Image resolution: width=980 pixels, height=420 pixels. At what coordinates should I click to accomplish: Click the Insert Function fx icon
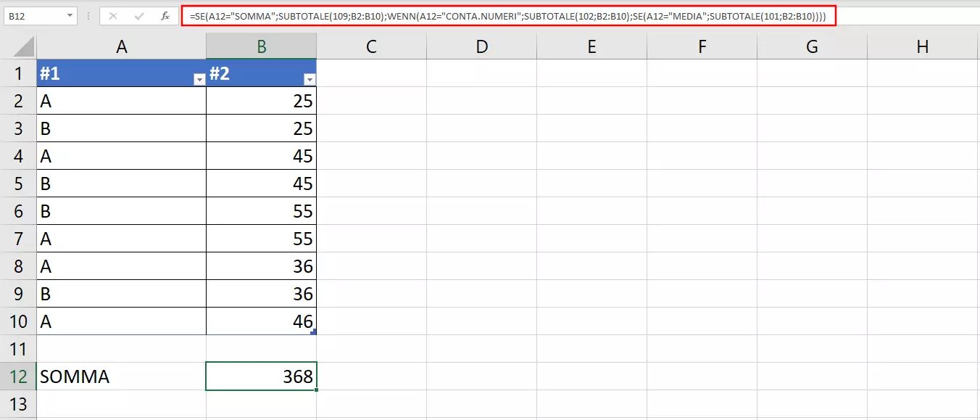click(165, 15)
